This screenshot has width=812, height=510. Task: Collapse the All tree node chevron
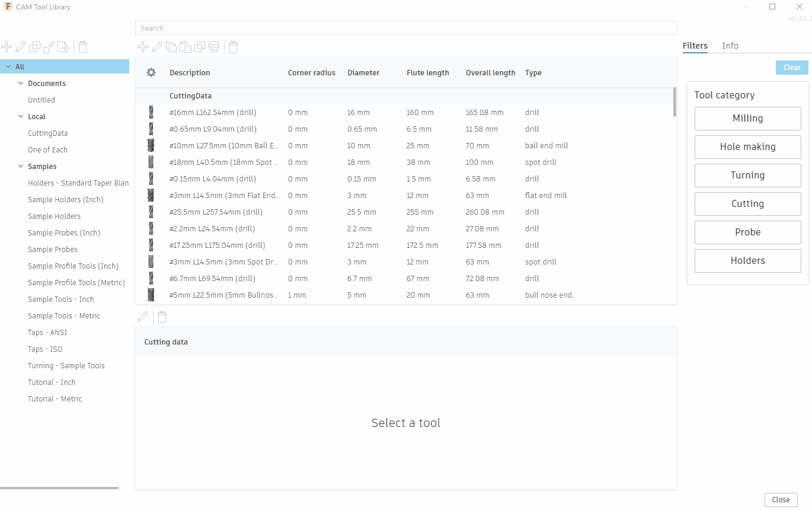[8, 67]
